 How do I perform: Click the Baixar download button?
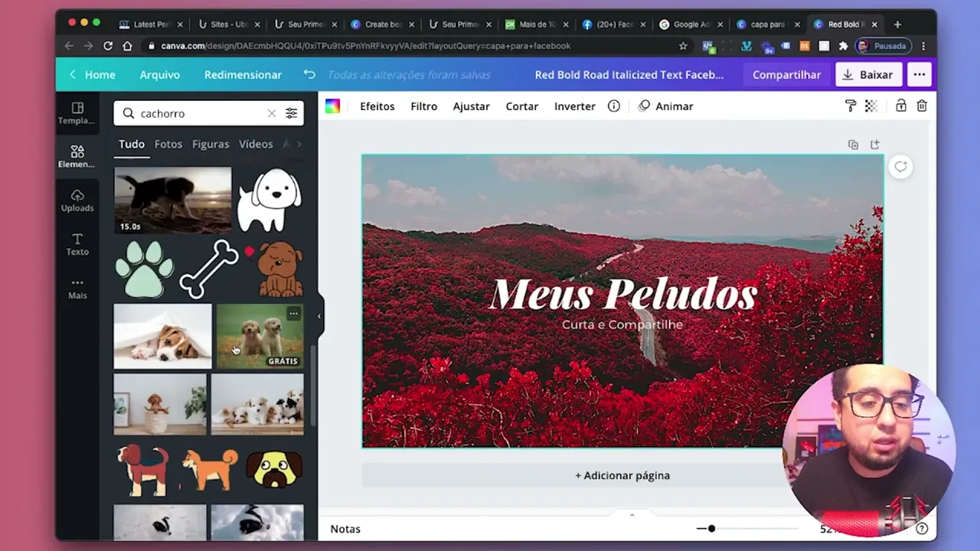(x=867, y=74)
